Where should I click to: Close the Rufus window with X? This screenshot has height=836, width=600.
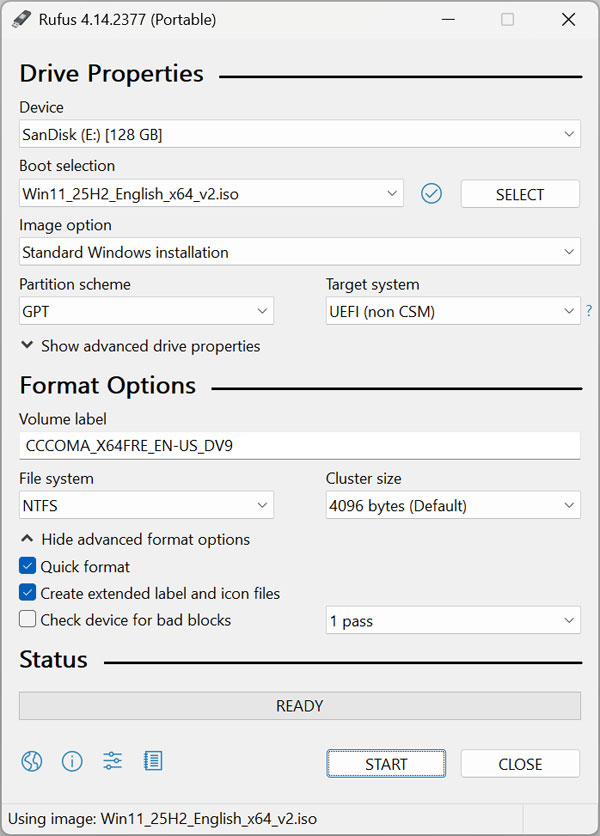[x=569, y=20]
